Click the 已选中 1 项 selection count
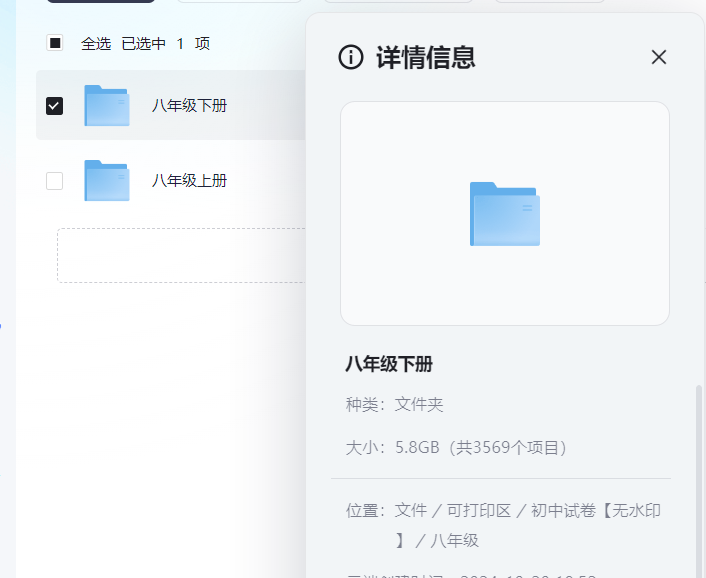Image resolution: width=706 pixels, height=578 pixels. pos(165,43)
